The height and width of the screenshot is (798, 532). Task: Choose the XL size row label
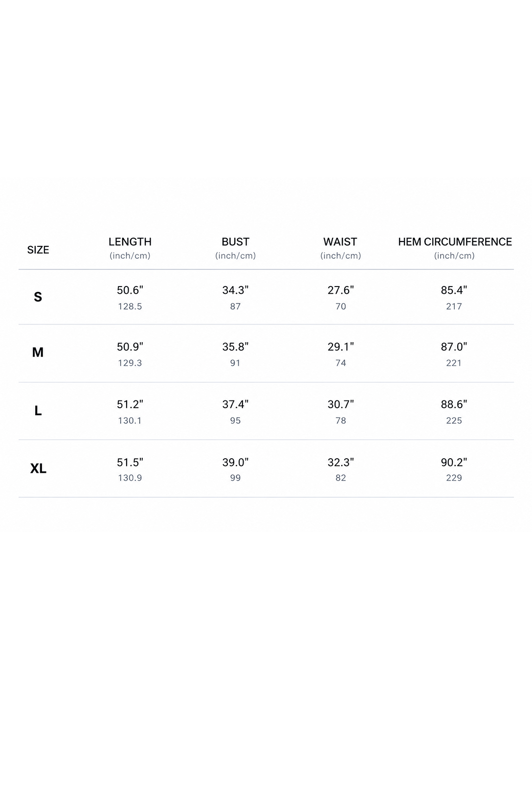pos(38,468)
